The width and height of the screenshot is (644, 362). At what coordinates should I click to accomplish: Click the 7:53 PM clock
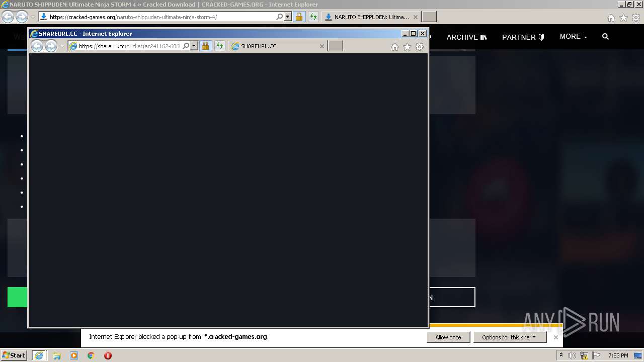tap(618, 355)
